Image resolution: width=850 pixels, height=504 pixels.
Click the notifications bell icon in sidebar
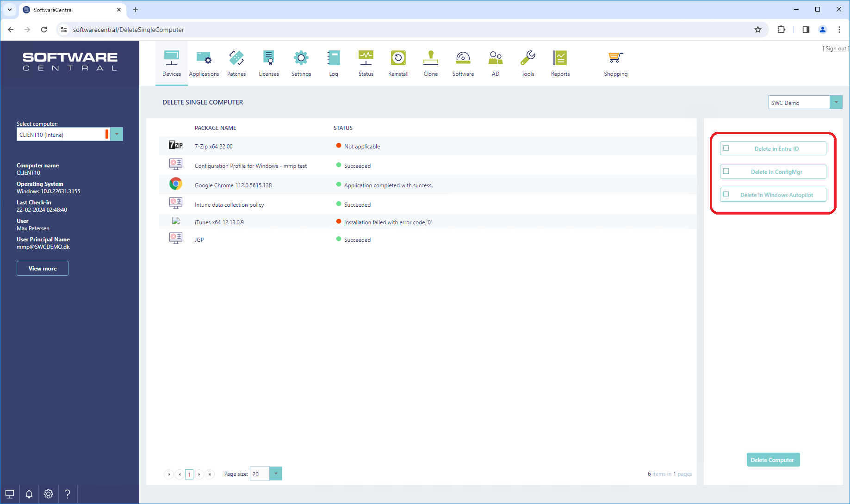coord(29,494)
